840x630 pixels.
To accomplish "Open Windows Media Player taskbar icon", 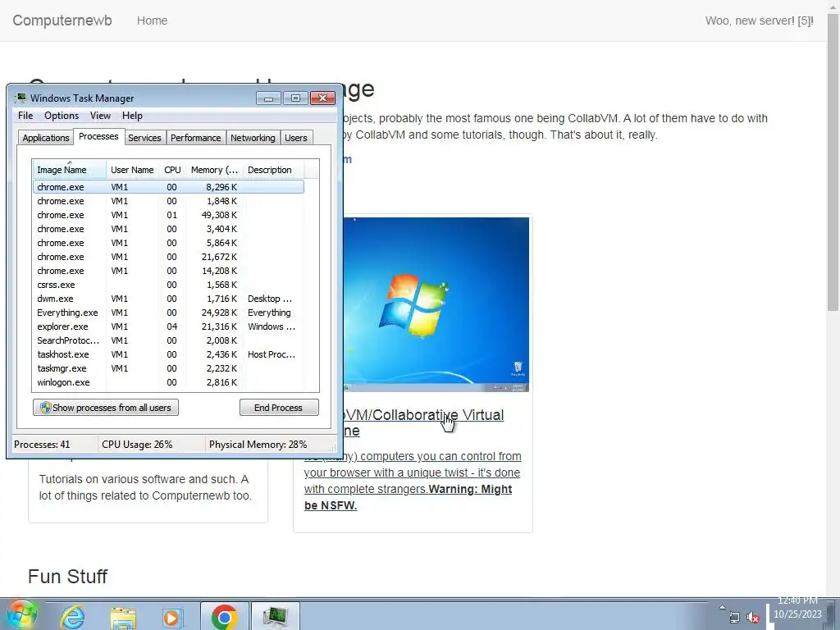I will tap(172, 617).
